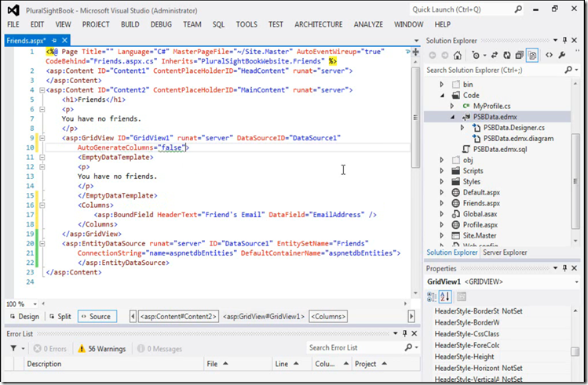Switch to Split view
The image size is (588, 385).
tap(60, 317)
